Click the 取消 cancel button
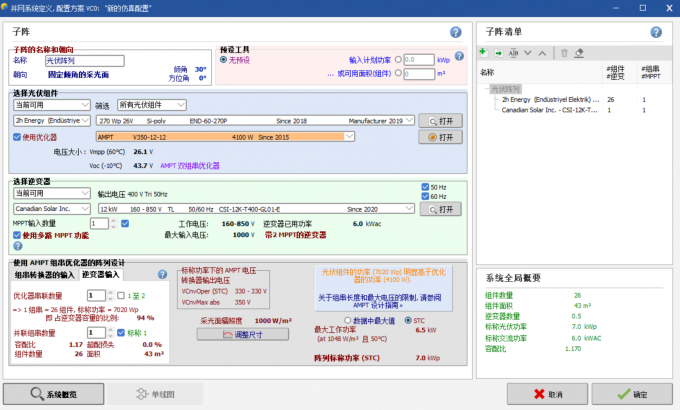This screenshot has width=680, height=410. coord(548,394)
